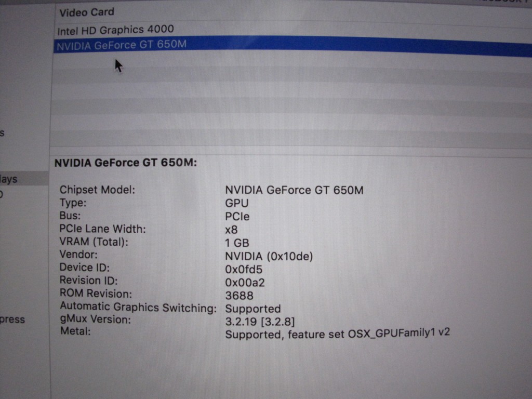Click the GPU type value
Screen dimensions: 532x399
click(237, 203)
